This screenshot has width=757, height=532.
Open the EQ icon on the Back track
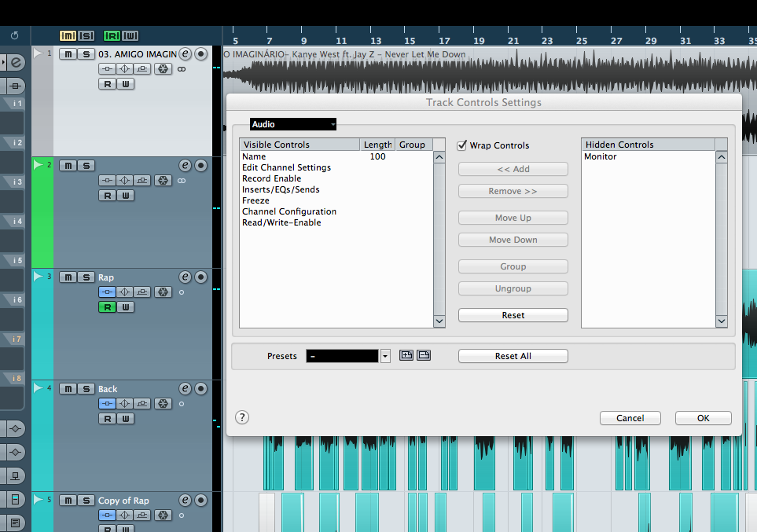[124, 404]
